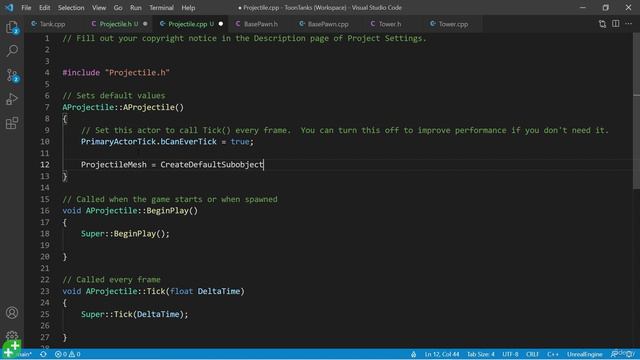
Task: Click UnrealEngine configuration in status bar
Action: click(584, 354)
